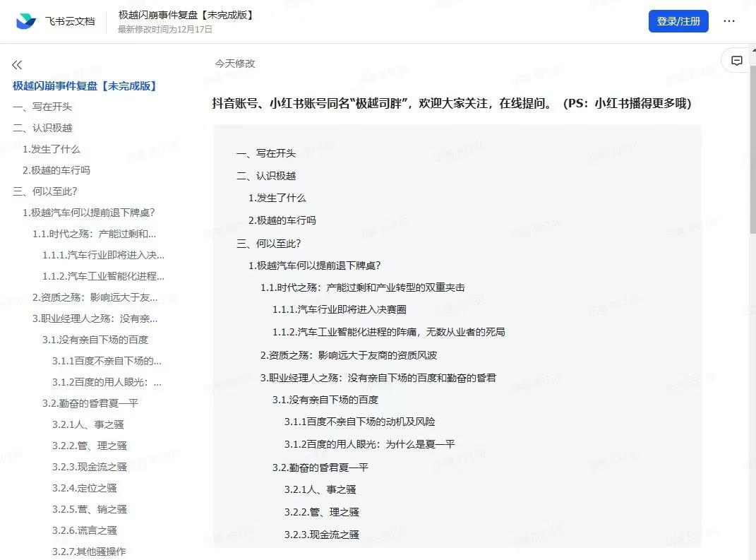Open sidebar item 2.极越的车行吗
Viewport: 756px width, 560px height.
(56, 170)
